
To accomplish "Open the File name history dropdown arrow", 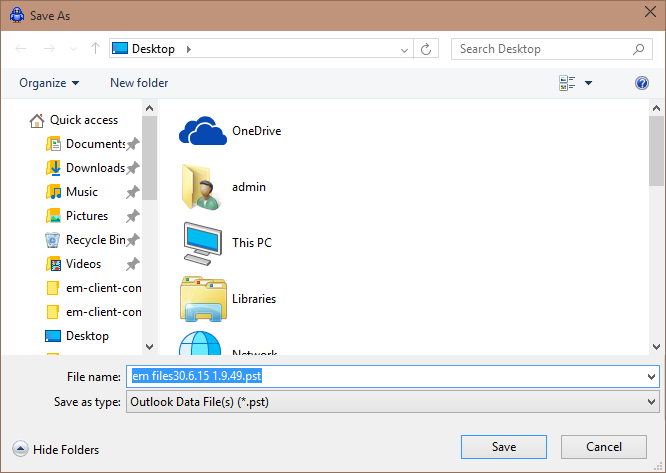I will click(652, 377).
